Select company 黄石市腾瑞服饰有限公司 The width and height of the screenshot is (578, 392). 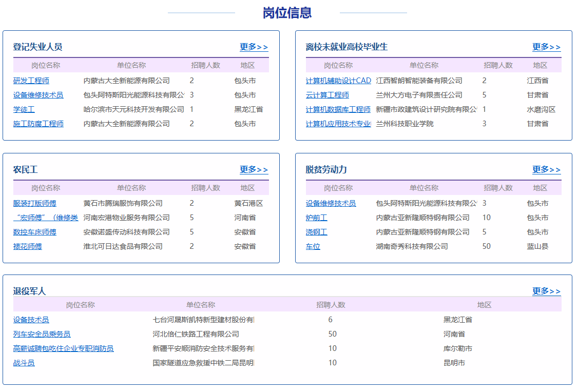123,203
